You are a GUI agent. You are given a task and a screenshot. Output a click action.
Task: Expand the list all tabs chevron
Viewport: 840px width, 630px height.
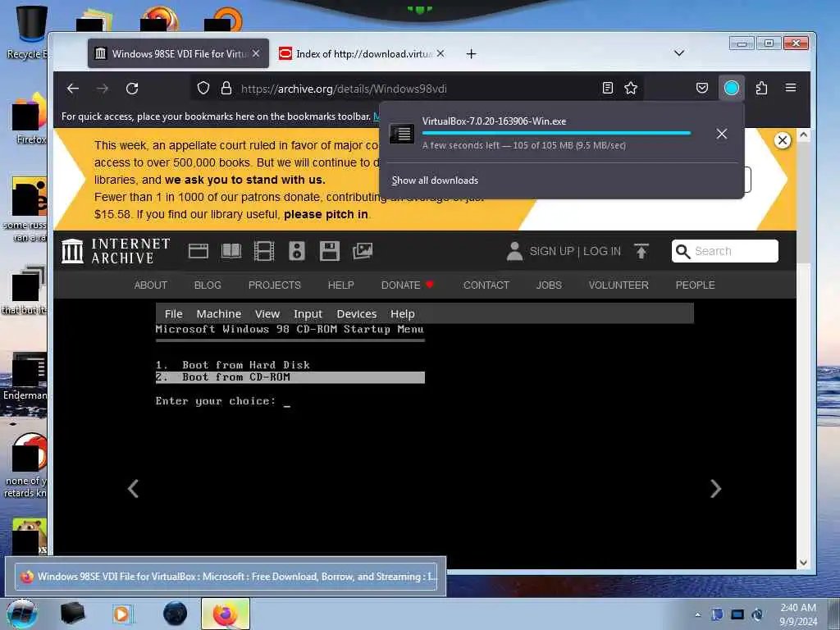pos(678,53)
